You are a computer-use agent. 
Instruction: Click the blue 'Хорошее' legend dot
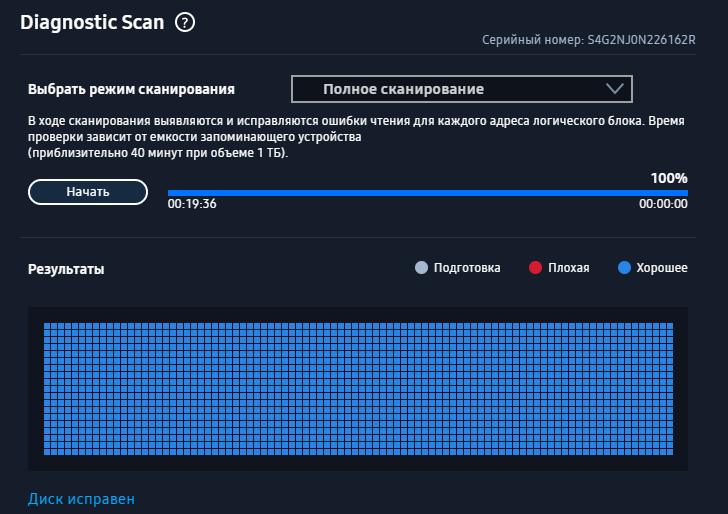click(x=624, y=268)
